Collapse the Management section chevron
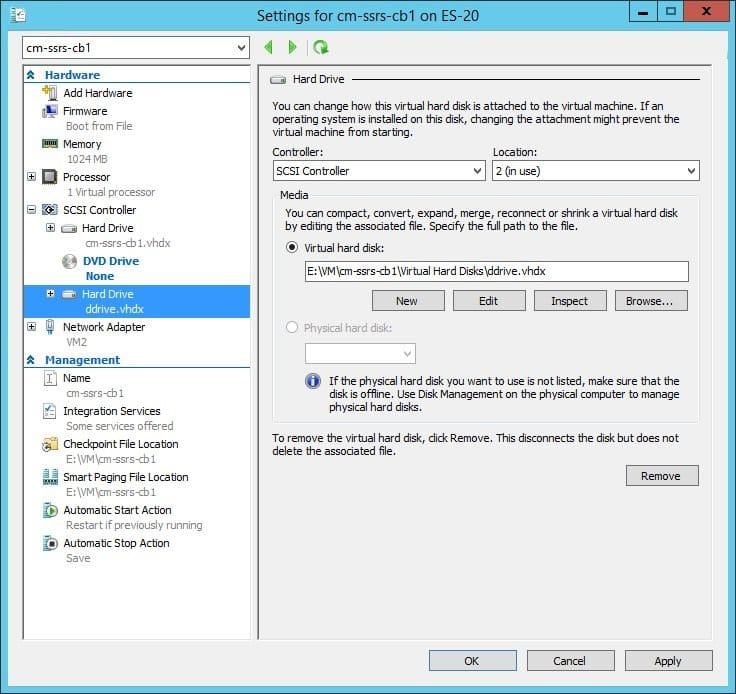 click(x=31, y=360)
